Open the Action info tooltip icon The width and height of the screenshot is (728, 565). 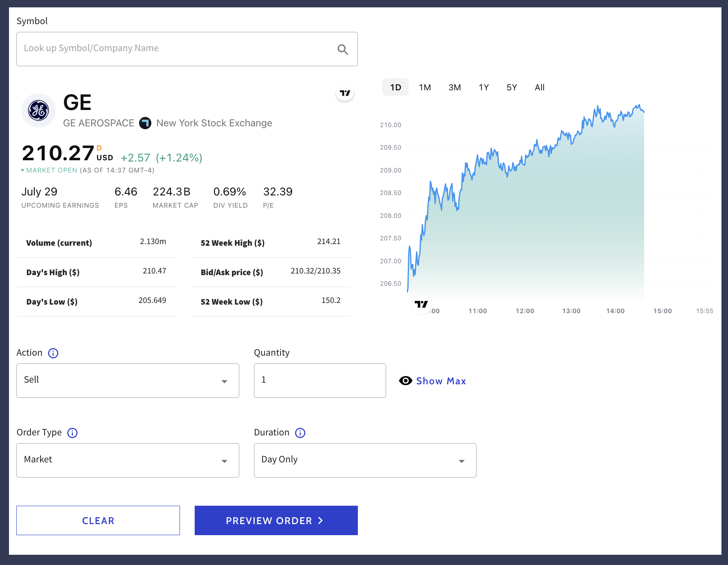53,353
